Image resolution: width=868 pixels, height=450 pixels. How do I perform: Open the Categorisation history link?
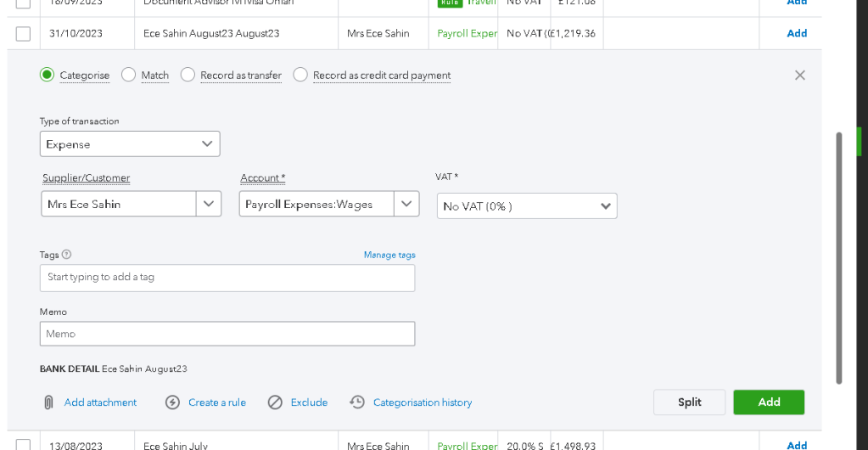click(423, 402)
